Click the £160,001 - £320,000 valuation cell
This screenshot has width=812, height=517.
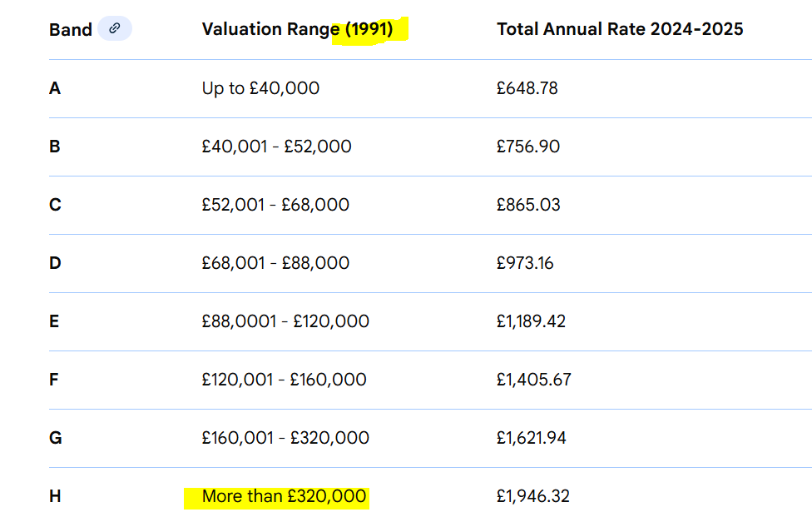[x=285, y=438]
